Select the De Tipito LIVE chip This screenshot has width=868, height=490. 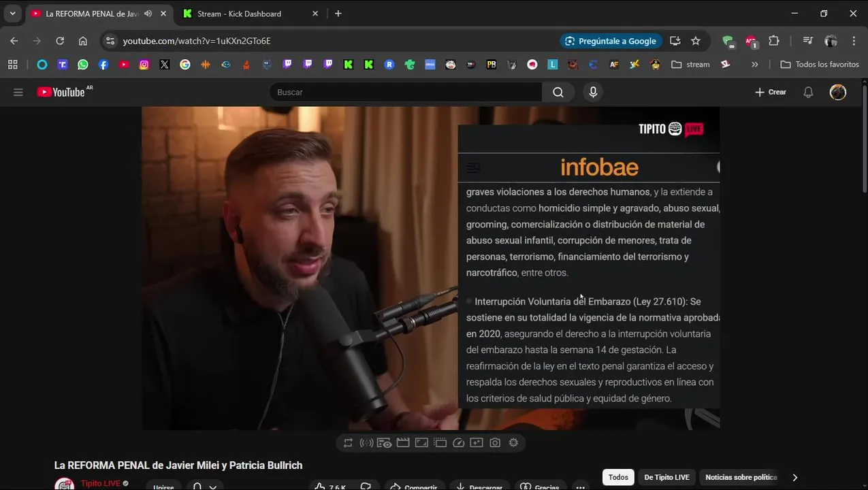click(666, 477)
